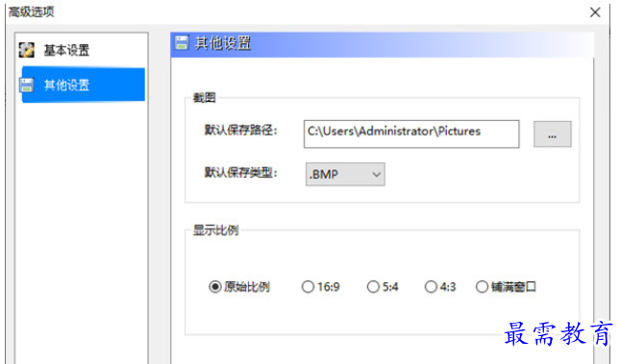Click the 默认保存类型 label
621x364 pixels.
[x=240, y=172]
